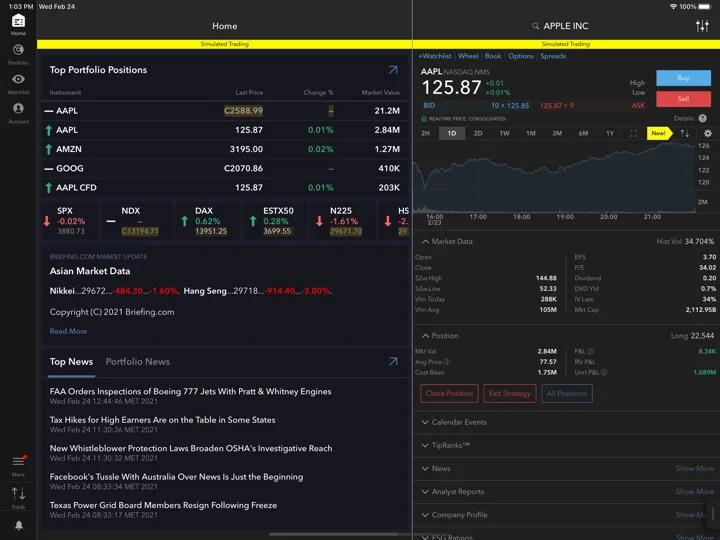Switch to the Portfolio News tab

pos(137,362)
